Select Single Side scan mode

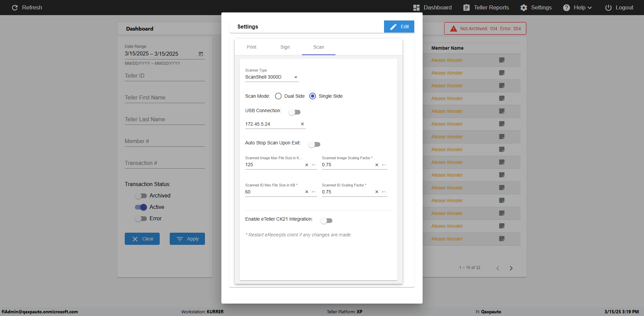click(x=313, y=96)
